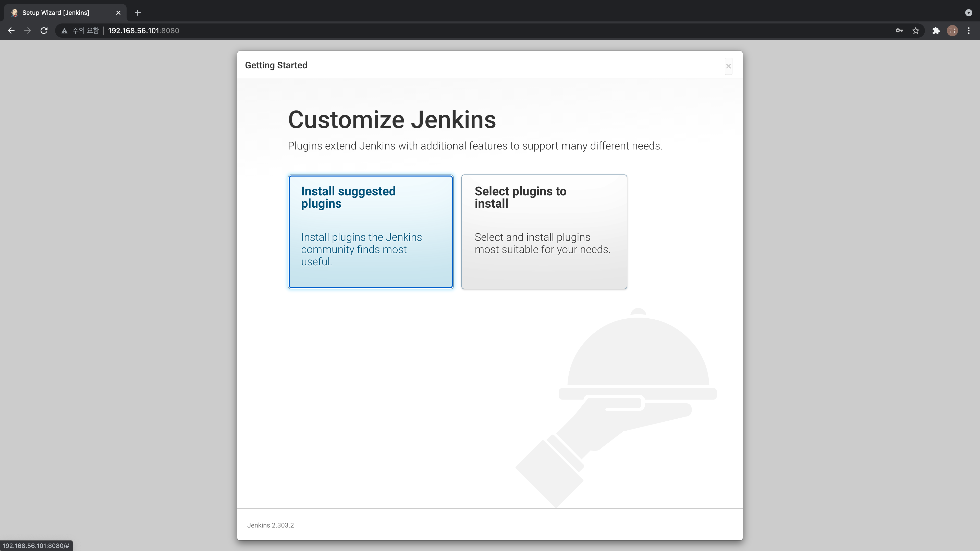
Task: Close the Getting Started dialog
Action: coord(728,67)
